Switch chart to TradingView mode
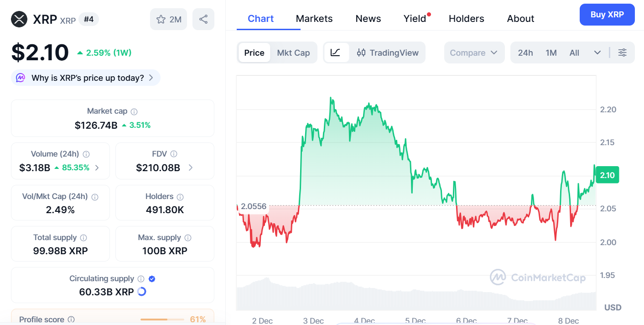This screenshot has width=644, height=325. 388,52
